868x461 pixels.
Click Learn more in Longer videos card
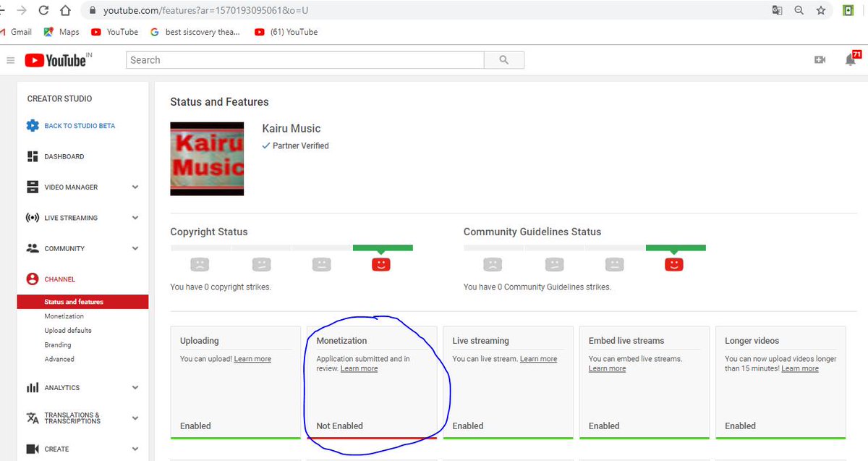point(800,369)
